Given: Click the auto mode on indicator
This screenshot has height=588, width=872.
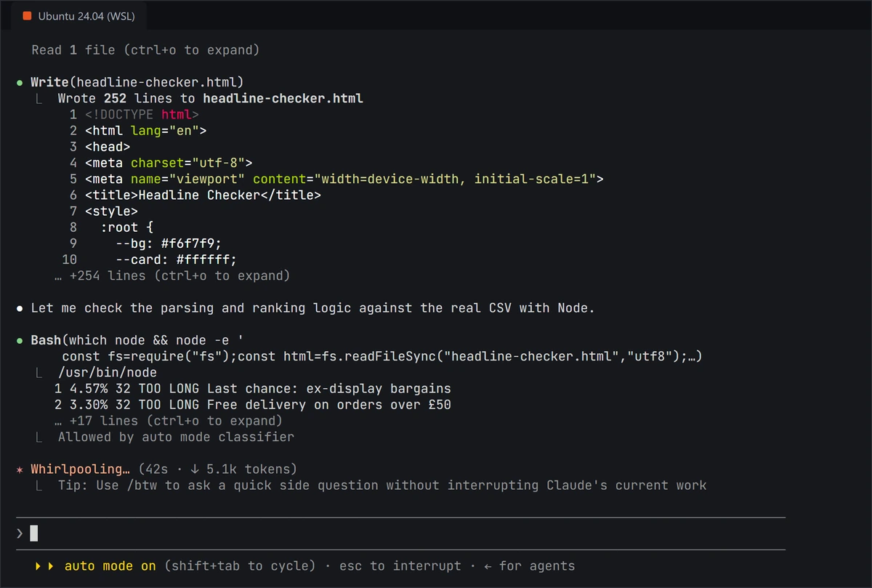Looking at the screenshot, I should pos(110,565).
